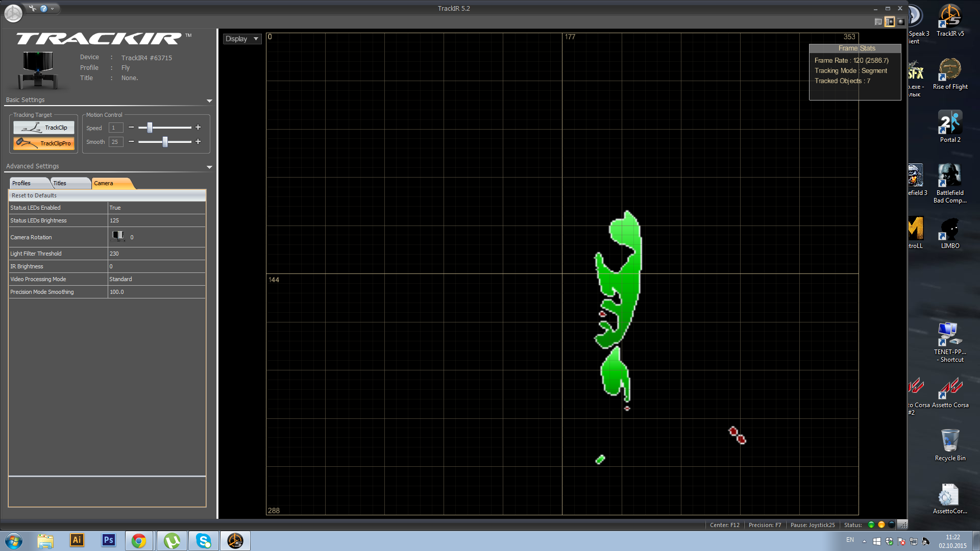
Task: Collapse the Advanced Settings section
Action: coord(209,167)
